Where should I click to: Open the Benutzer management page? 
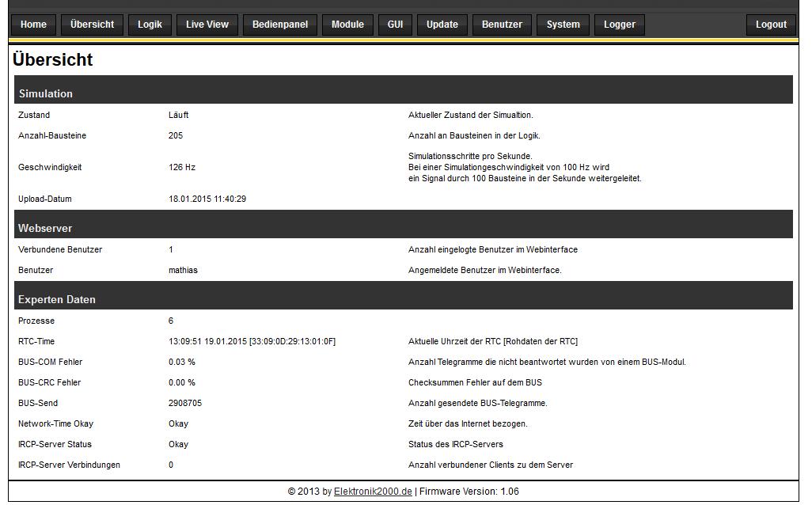click(502, 25)
